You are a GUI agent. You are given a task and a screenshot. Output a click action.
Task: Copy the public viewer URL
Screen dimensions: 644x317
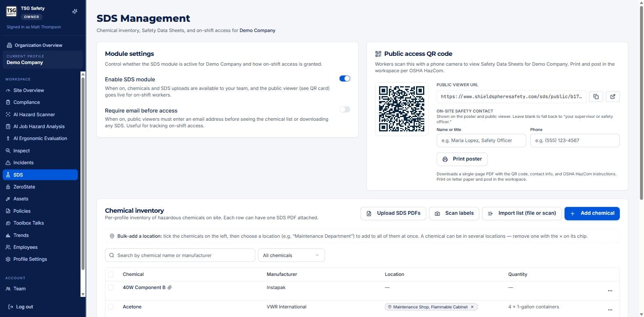(x=596, y=96)
